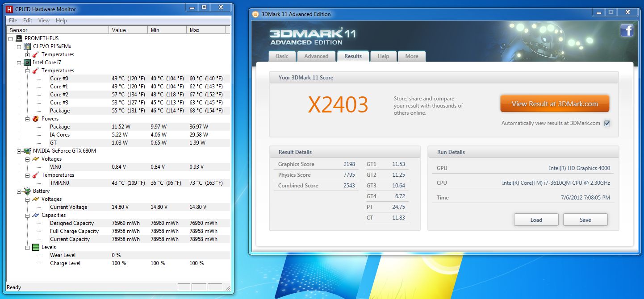Open the Help tab in 3DMark 11
Viewport: 644px width, 299px height.
(x=383, y=56)
